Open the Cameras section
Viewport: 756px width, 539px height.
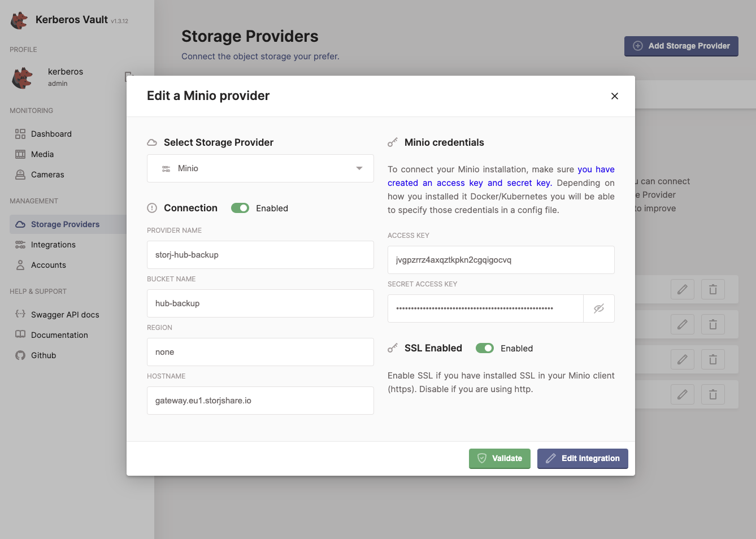click(47, 175)
